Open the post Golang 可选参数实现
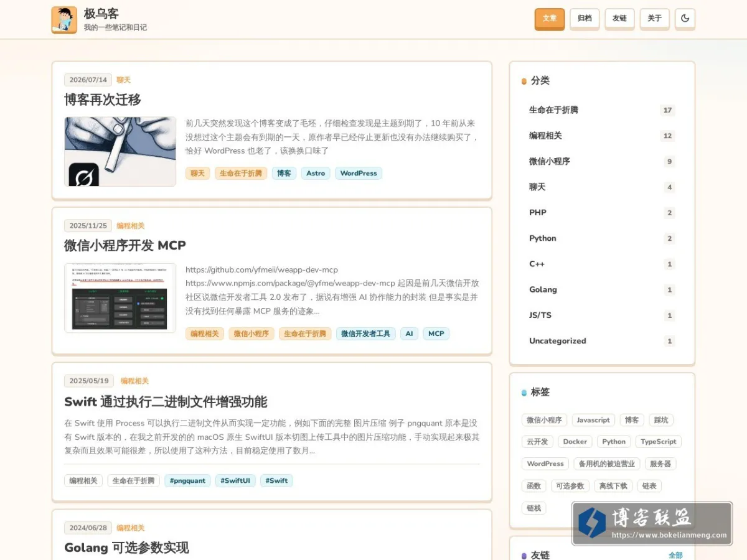The image size is (747, 560). (126, 548)
